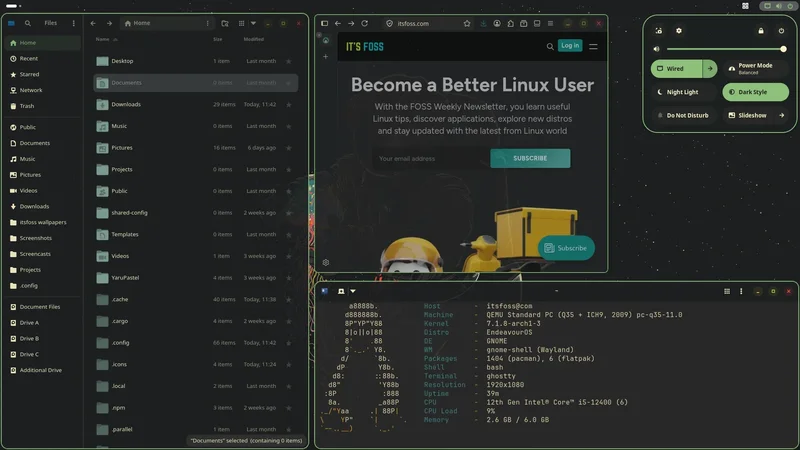Click search magnifier on It's FOSS site
800x450 pixels.
(x=550, y=46)
